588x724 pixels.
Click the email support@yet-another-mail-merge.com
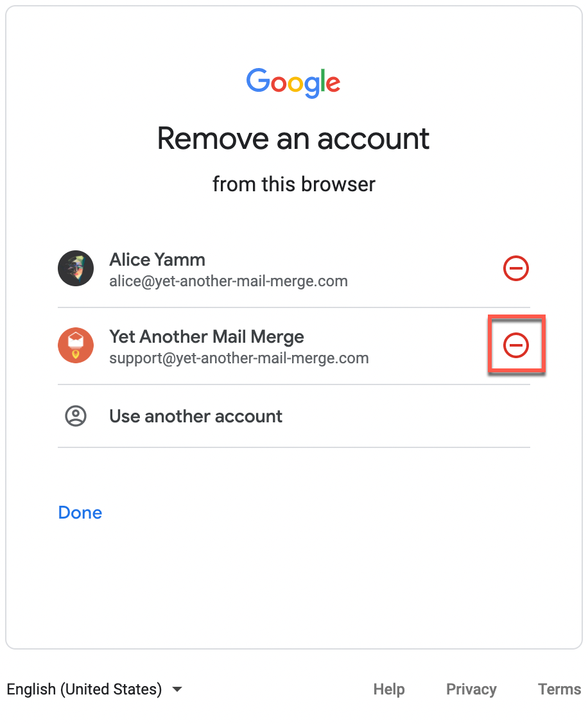239,358
